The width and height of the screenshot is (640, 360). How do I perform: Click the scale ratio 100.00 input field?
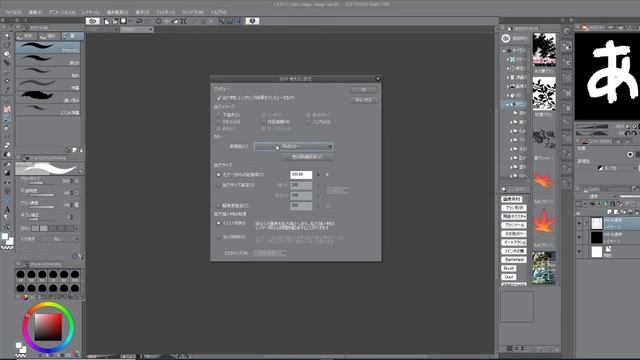tap(301, 175)
